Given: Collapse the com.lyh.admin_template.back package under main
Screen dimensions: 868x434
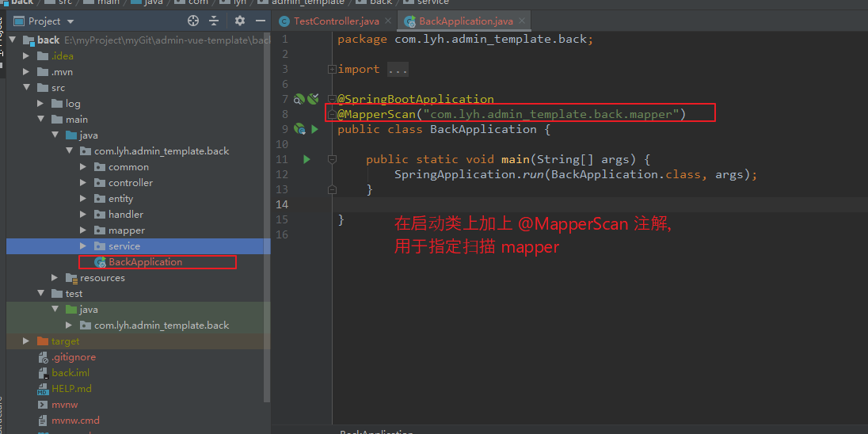Looking at the screenshot, I should point(69,151).
